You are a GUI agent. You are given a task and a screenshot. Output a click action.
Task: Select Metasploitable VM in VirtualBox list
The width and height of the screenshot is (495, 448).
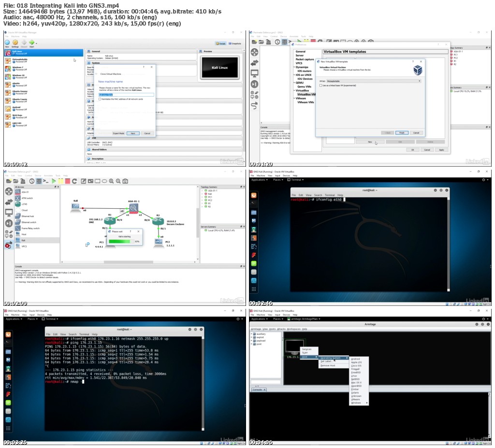pyautogui.click(x=44, y=60)
